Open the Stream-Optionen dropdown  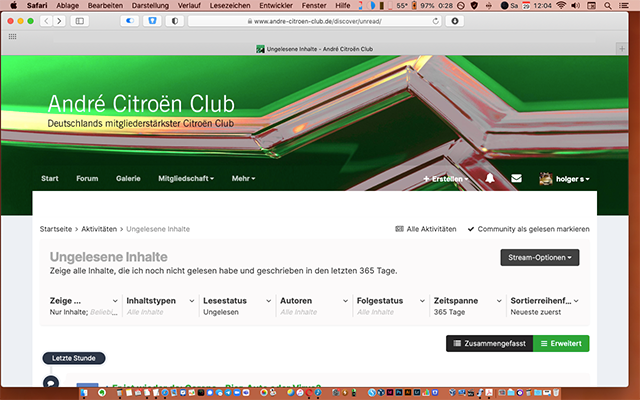(540, 258)
